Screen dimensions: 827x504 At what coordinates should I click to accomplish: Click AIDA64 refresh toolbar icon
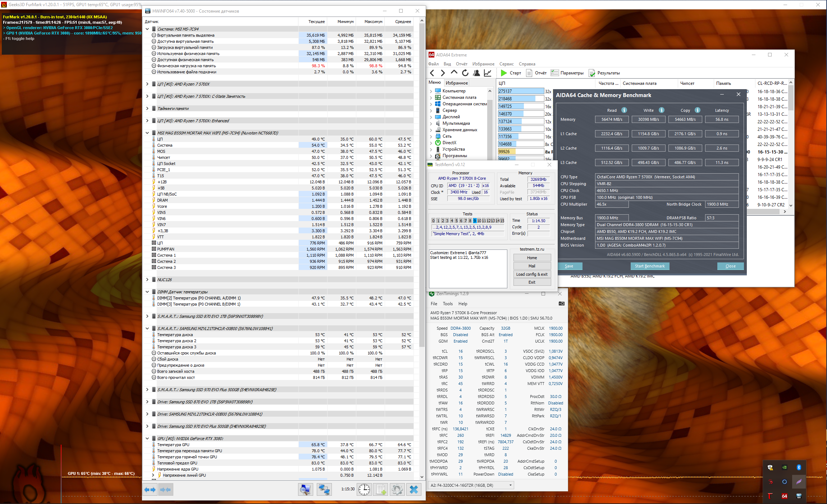point(465,73)
